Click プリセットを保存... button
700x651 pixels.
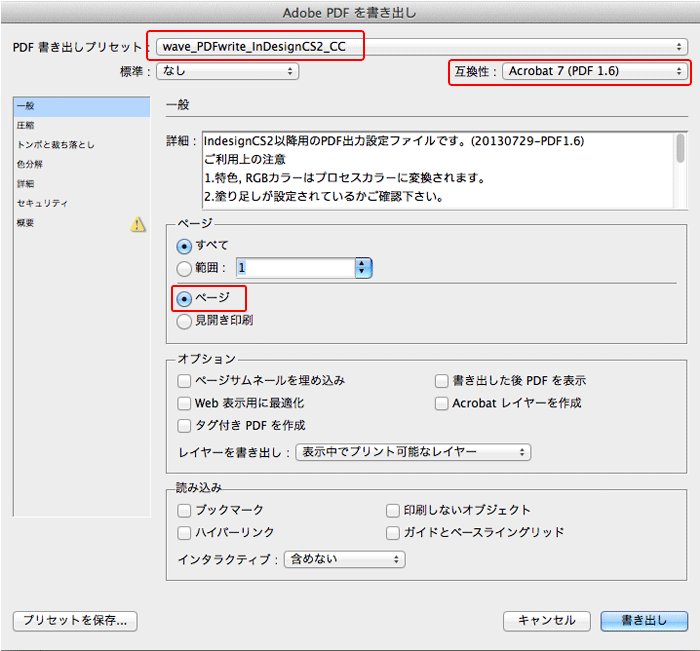click(75, 620)
